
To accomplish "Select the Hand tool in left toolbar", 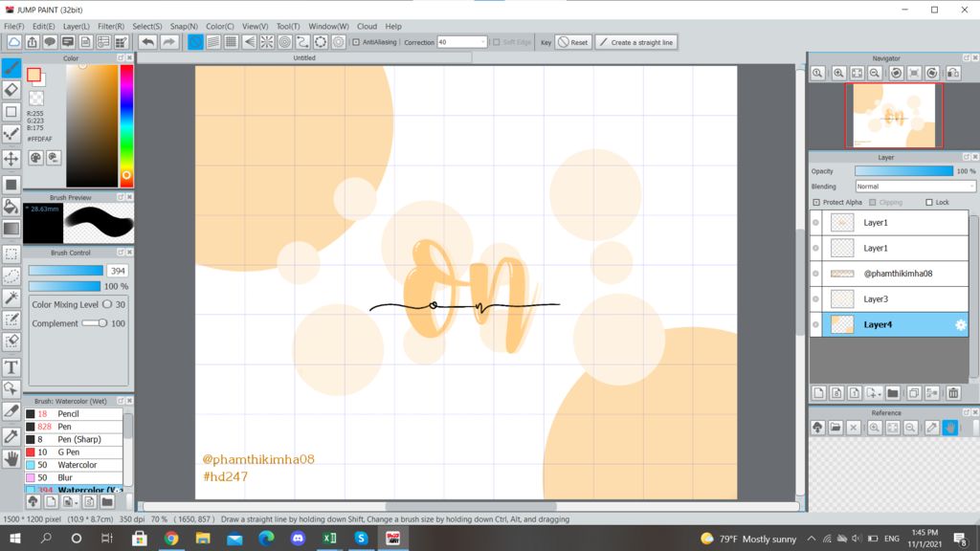I will click(11, 458).
